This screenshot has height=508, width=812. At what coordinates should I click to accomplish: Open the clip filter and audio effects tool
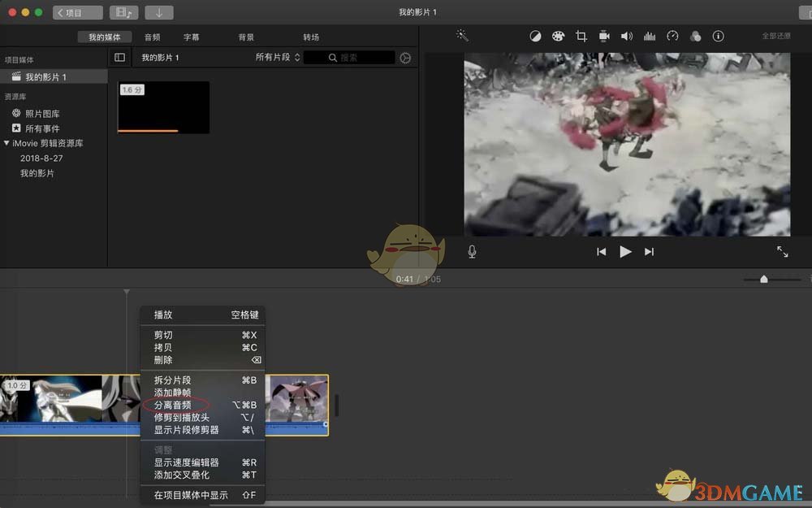coord(696,36)
